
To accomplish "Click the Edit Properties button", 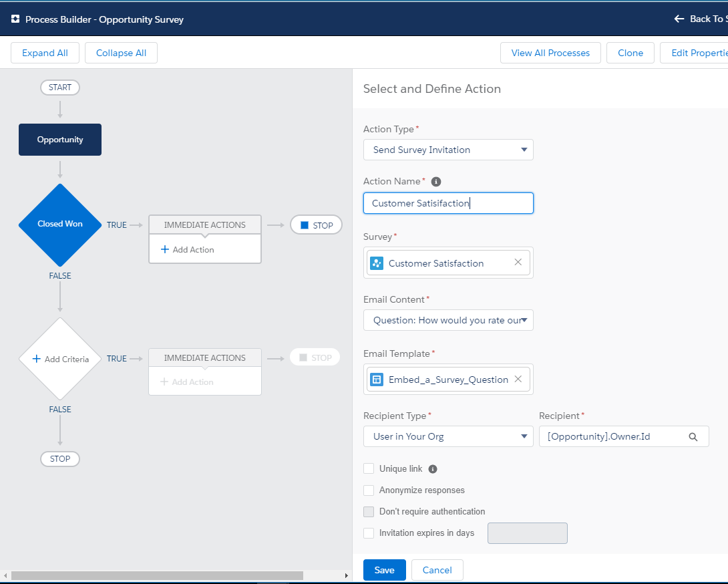I will click(x=694, y=53).
